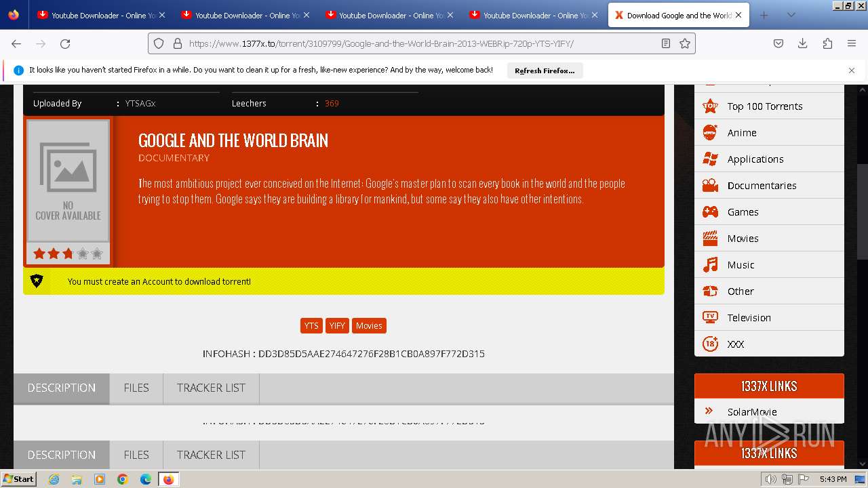Click the site shield tracking protection icon
This screenshot has height=488, width=868.
coord(159,43)
